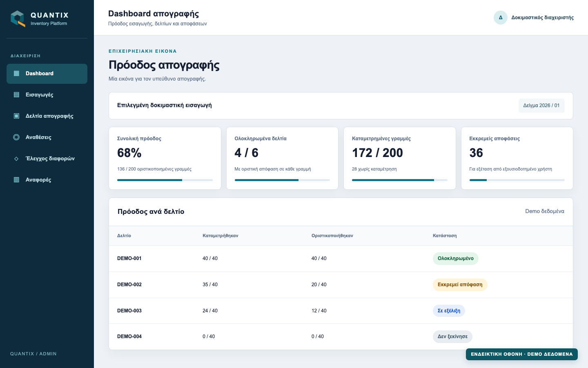Click the Δείγμα 2026 / 01 badge
The width and height of the screenshot is (588, 368).
(x=541, y=105)
